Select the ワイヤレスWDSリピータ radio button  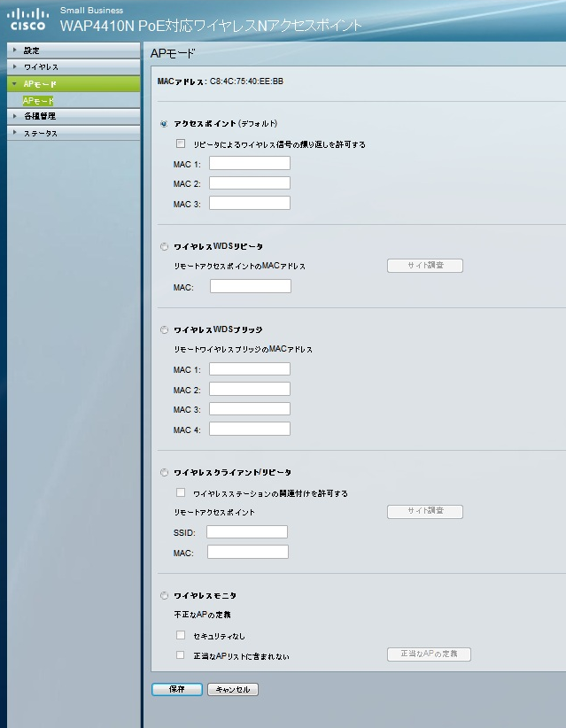pyautogui.click(x=164, y=246)
